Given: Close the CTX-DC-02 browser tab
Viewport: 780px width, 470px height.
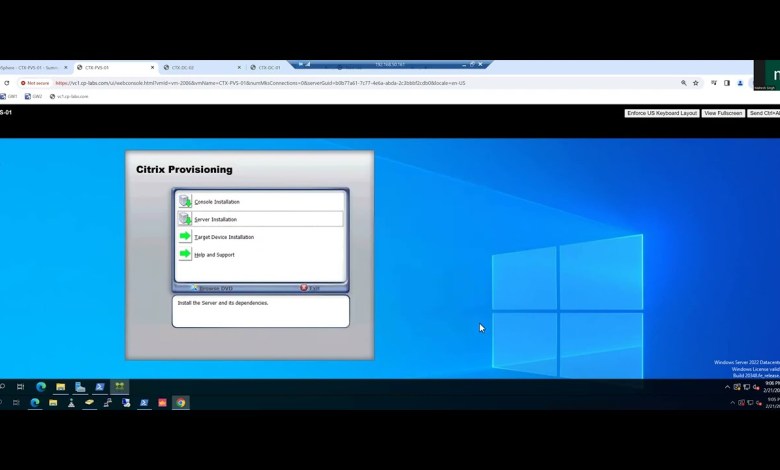Looking at the screenshot, I should coord(239,68).
